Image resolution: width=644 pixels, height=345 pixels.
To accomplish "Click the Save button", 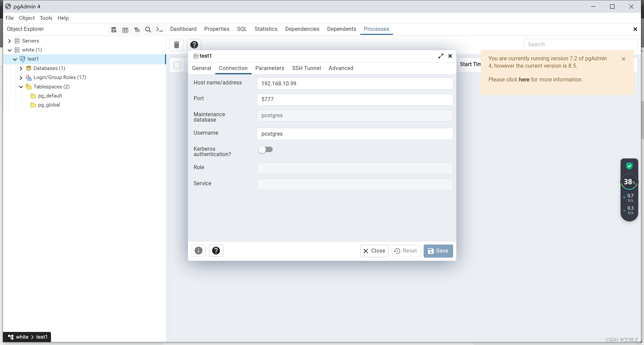I will (x=438, y=251).
